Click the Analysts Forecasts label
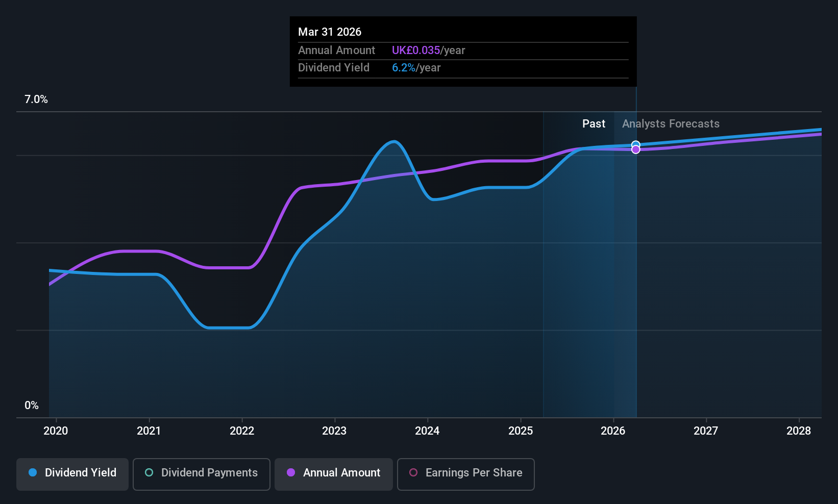 click(671, 123)
